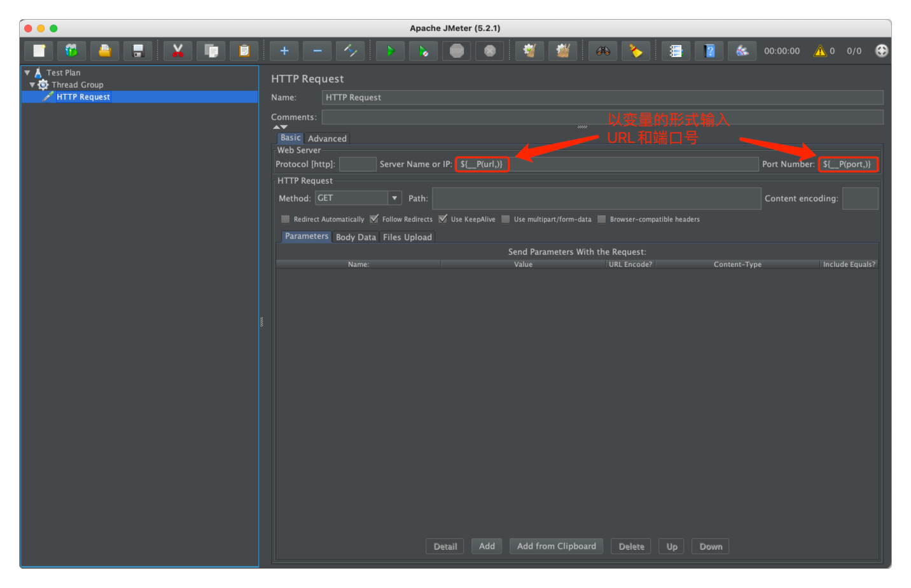Click the Path input field

pyautogui.click(x=596, y=198)
